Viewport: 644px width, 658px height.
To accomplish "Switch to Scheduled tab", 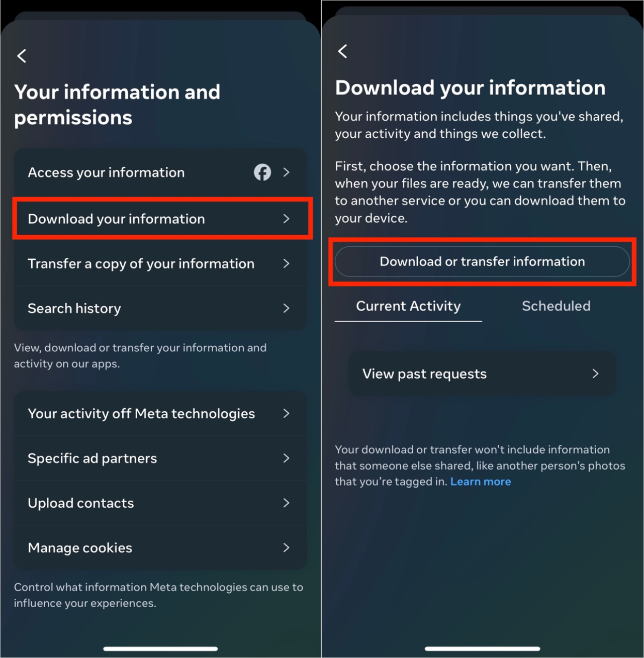I will 556,306.
